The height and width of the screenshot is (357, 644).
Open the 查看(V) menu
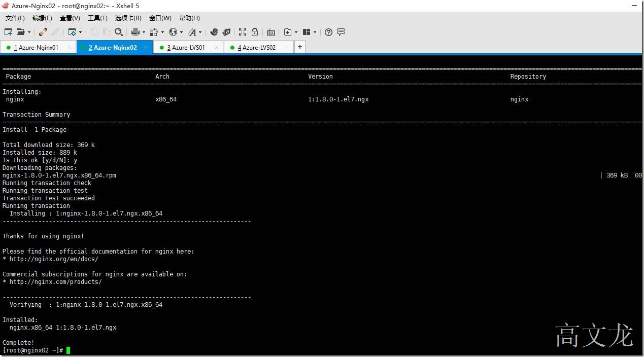click(70, 18)
